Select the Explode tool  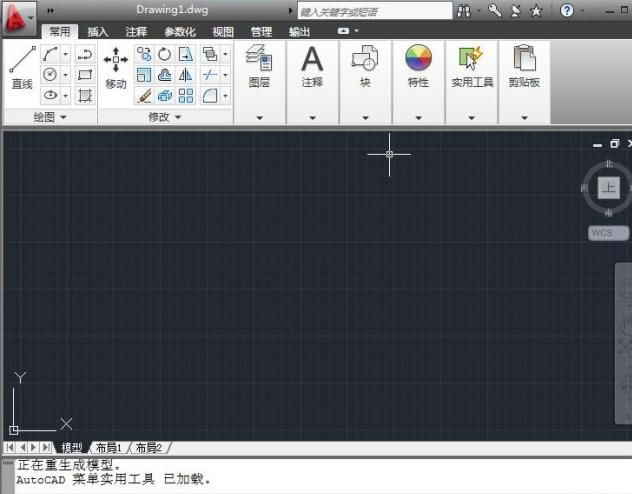[x=164, y=96]
